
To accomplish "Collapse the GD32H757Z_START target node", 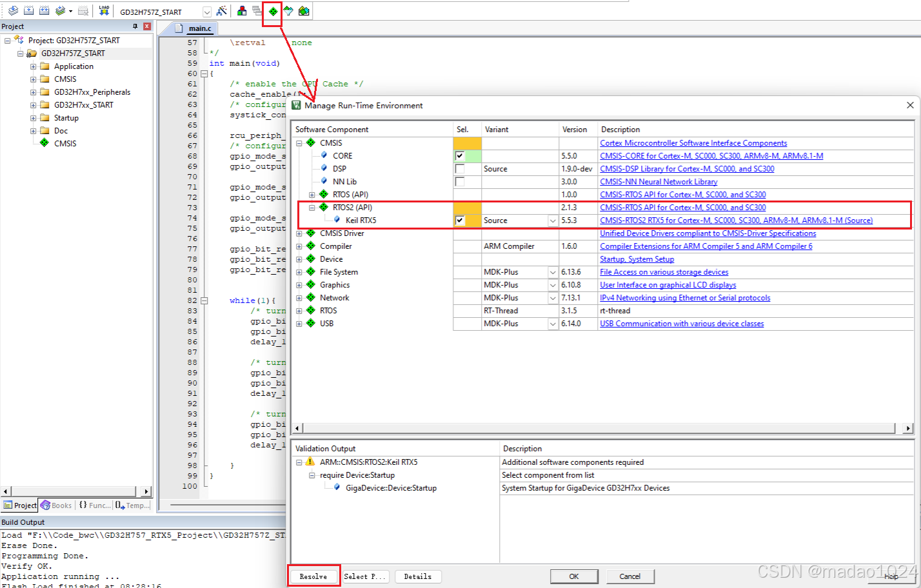I will (x=20, y=54).
